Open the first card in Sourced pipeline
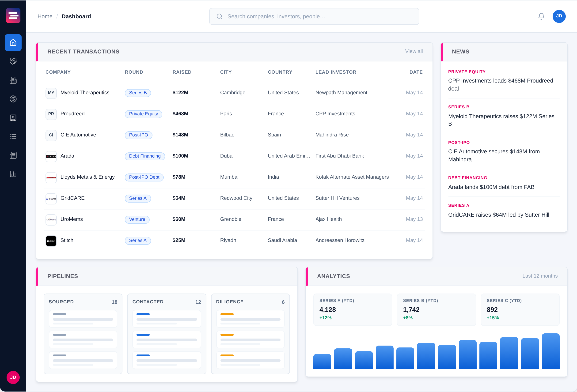 pos(83,319)
